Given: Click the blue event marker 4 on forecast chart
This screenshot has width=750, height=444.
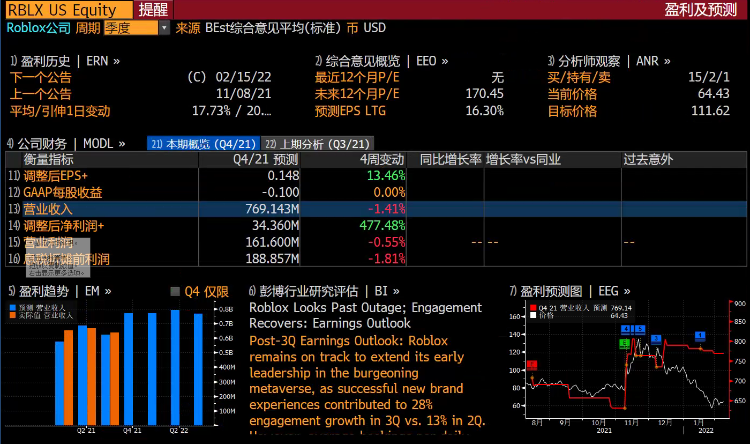Looking at the screenshot, I should coord(626,329).
